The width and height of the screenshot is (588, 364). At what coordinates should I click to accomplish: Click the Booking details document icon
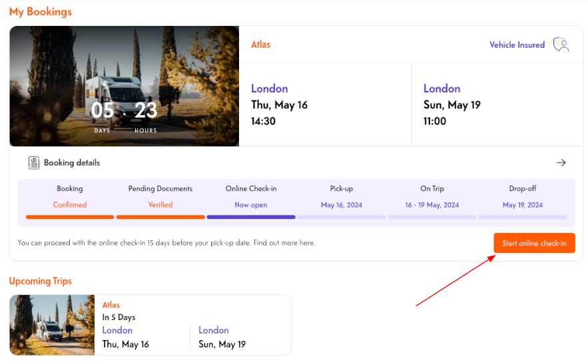[x=34, y=162]
